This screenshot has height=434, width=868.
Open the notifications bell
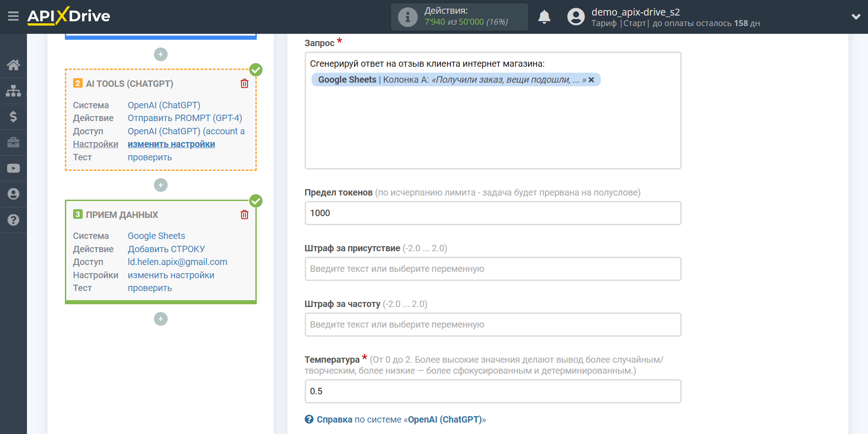click(x=544, y=17)
